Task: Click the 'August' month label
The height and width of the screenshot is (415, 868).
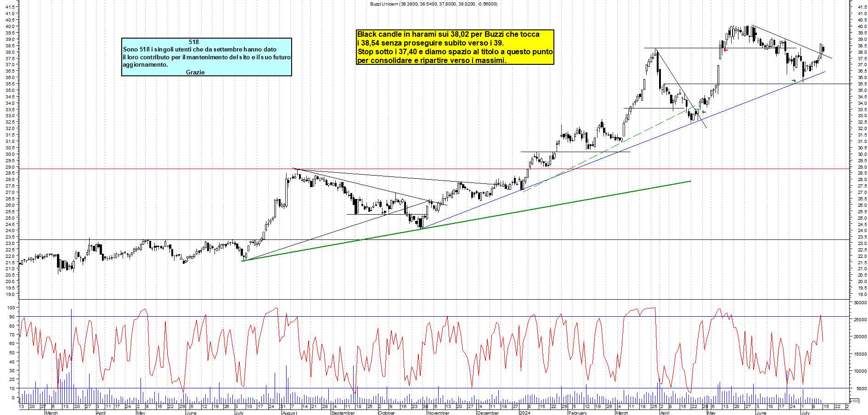Action: [290, 413]
